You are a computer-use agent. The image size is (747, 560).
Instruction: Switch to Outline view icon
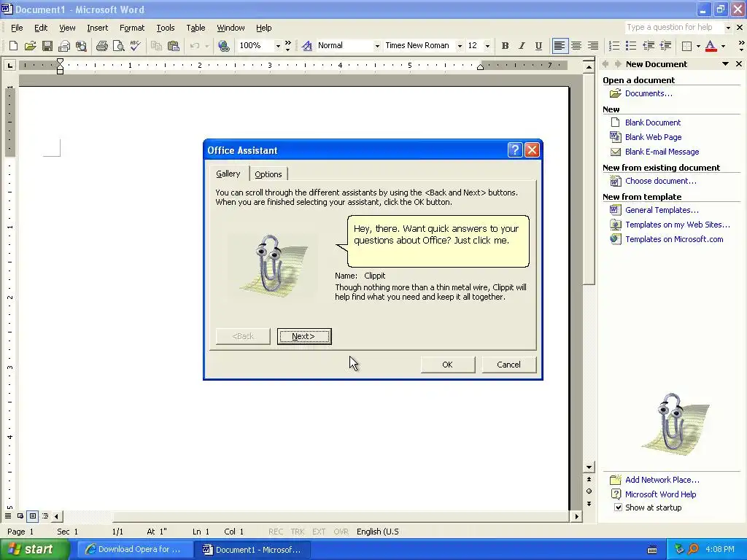click(x=44, y=516)
